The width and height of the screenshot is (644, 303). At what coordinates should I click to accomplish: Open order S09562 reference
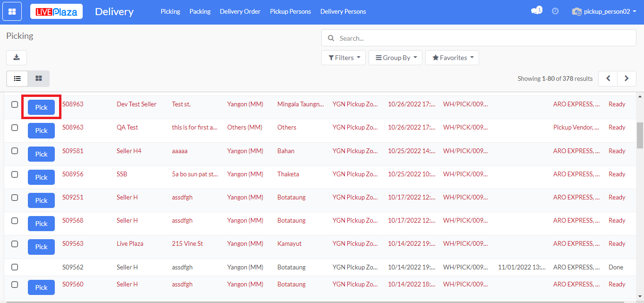73,267
